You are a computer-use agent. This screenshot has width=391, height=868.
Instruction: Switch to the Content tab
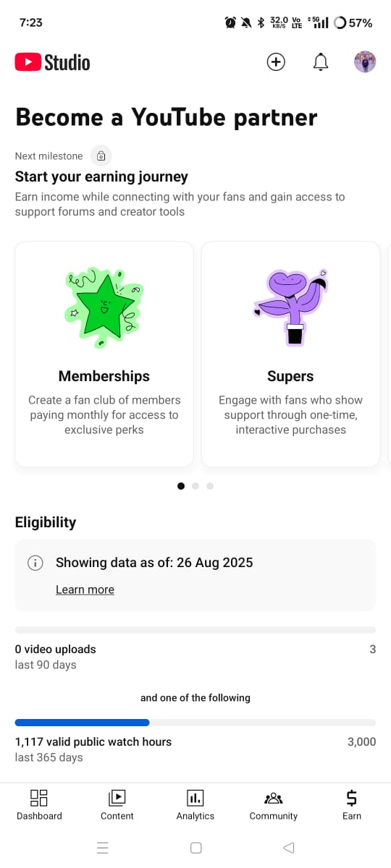(117, 805)
